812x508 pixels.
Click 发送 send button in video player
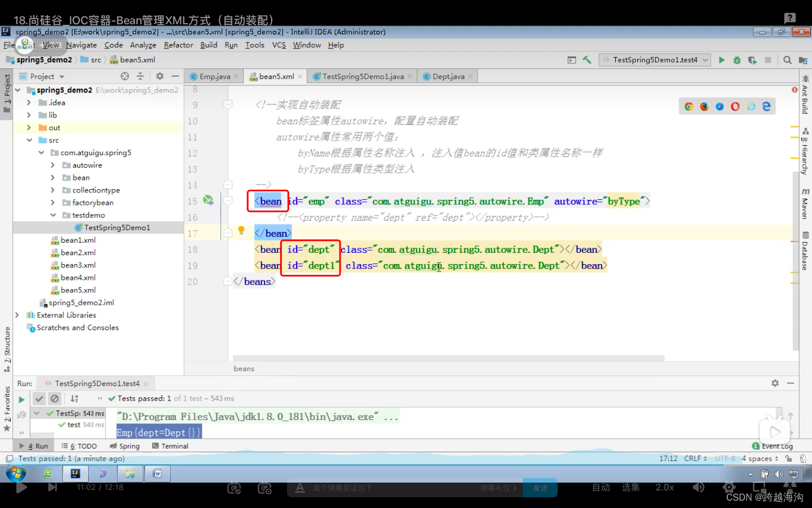(x=540, y=488)
